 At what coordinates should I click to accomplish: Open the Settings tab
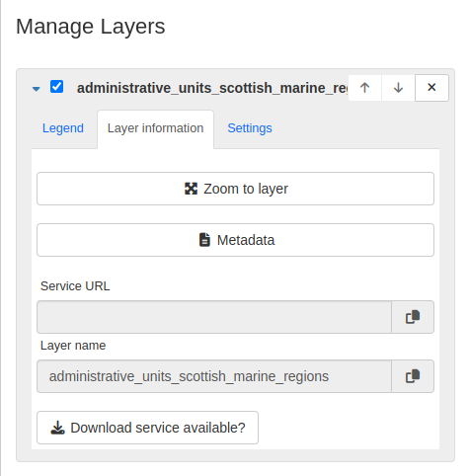tap(250, 128)
